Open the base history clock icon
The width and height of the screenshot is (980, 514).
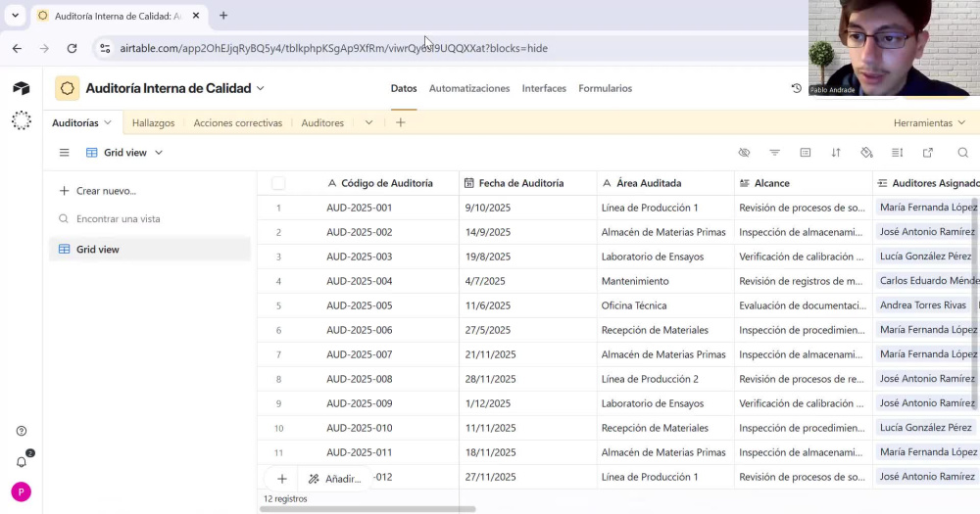click(x=796, y=89)
